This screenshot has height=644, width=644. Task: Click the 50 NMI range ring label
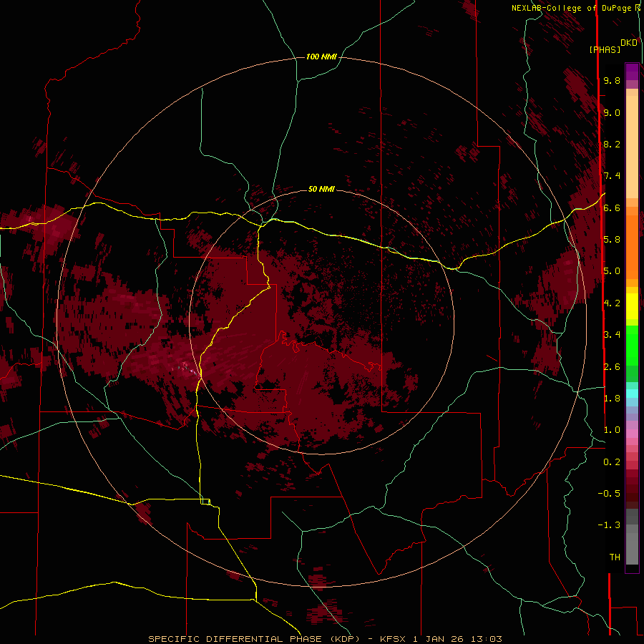(x=321, y=189)
